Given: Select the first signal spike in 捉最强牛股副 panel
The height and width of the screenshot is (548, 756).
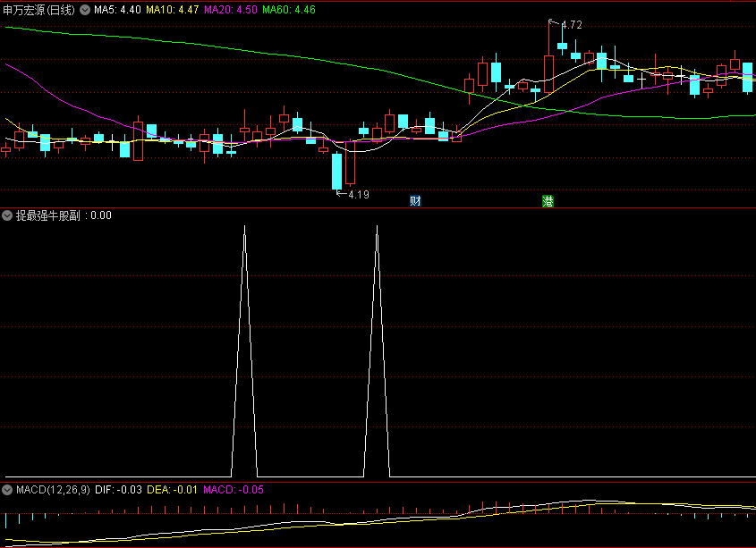Looking at the screenshot, I should click(244, 350).
